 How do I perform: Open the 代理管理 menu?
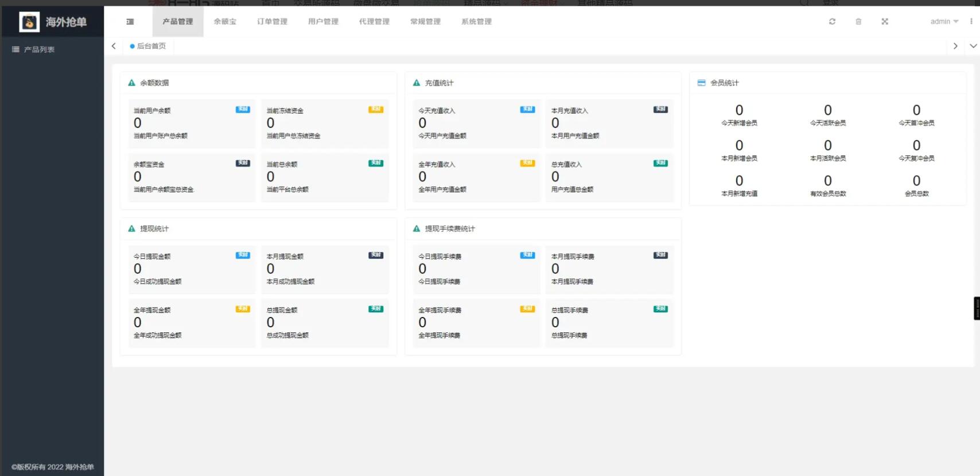[x=374, y=22]
